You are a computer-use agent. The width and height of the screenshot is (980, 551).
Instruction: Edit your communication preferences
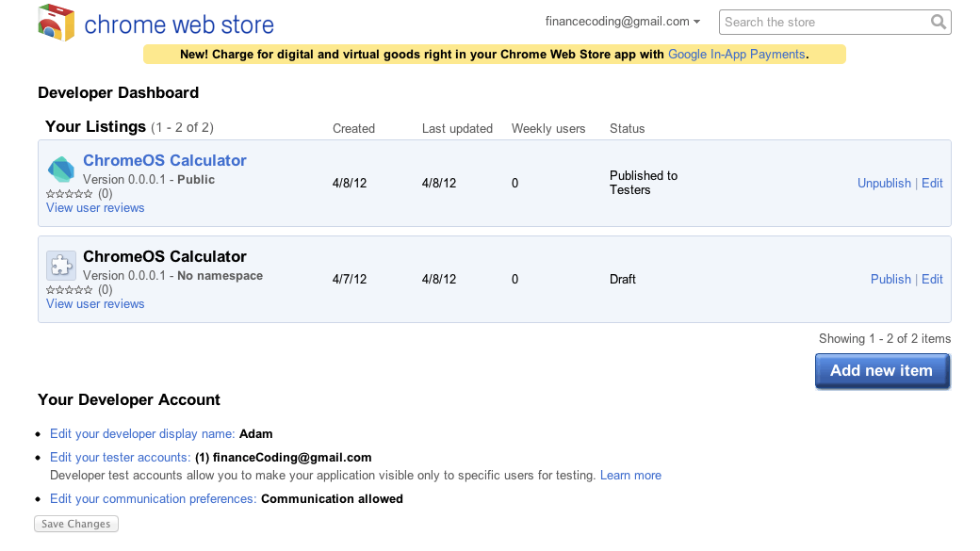(x=153, y=498)
